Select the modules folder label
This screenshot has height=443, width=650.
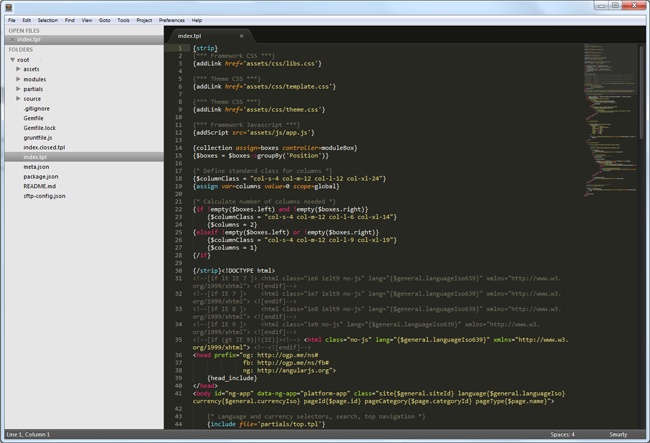click(x=34, y=79)
